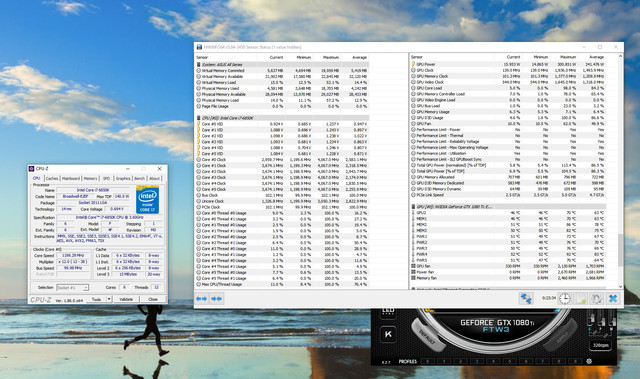Open the Graphics tab in CPU-Z
This screenshot has height=379, width=640.
coord(123,178)
